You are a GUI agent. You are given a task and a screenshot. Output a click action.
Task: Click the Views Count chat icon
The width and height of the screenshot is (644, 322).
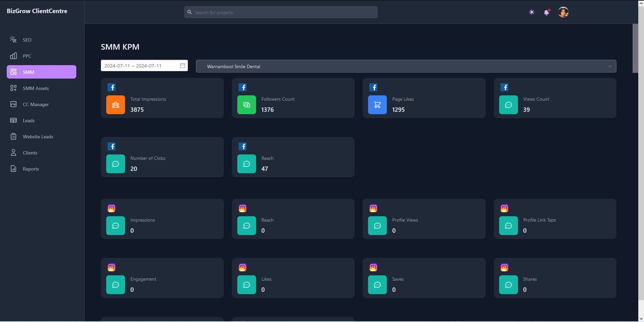[509, 105]
